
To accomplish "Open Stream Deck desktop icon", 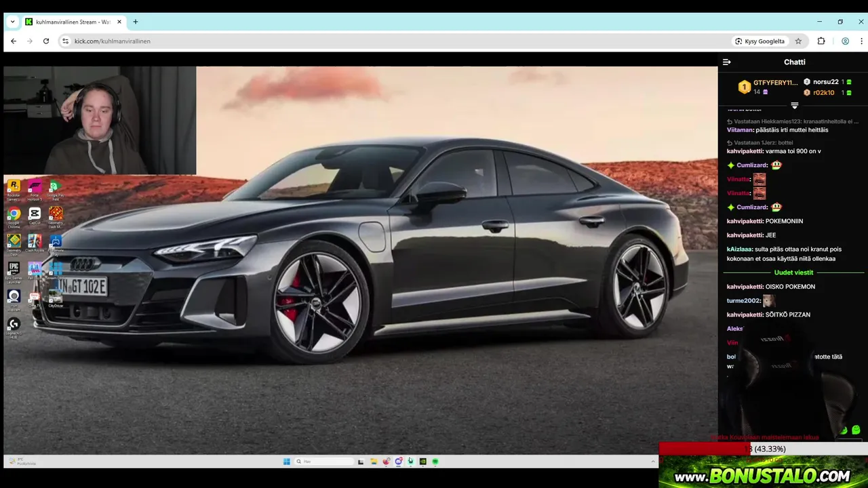I will 56,271.
